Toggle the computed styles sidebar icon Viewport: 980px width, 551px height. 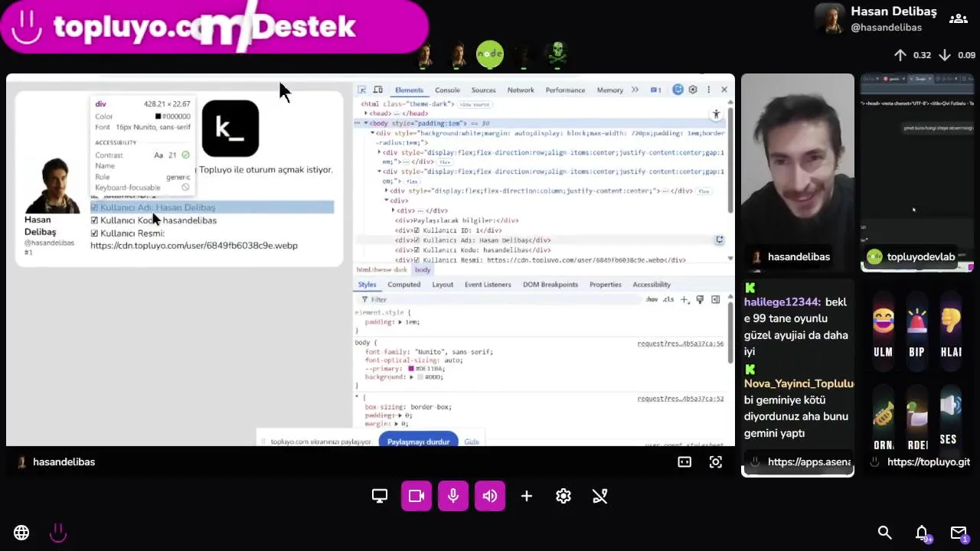click(715, 299)
